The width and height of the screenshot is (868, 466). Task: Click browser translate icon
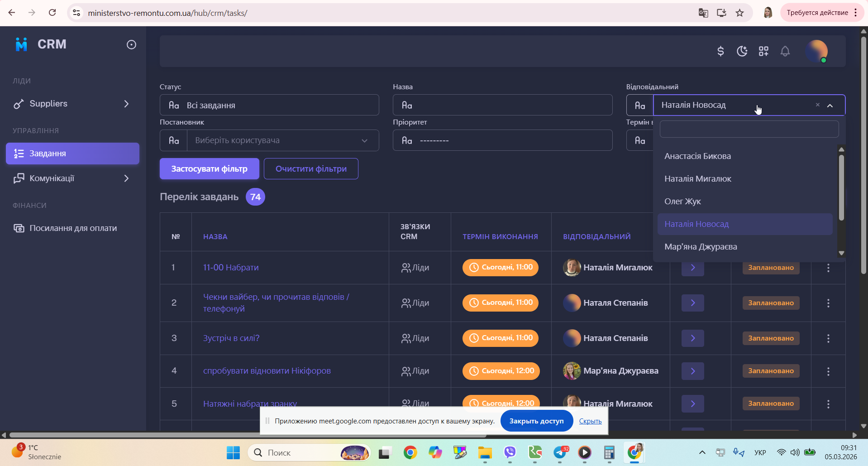coord(703,13)
